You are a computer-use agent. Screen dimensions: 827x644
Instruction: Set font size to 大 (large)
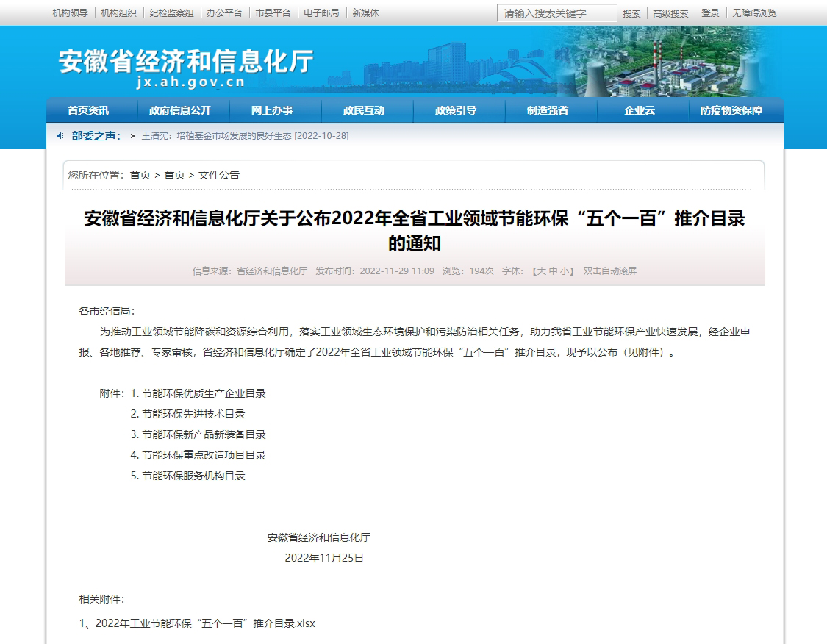point(541,271)
